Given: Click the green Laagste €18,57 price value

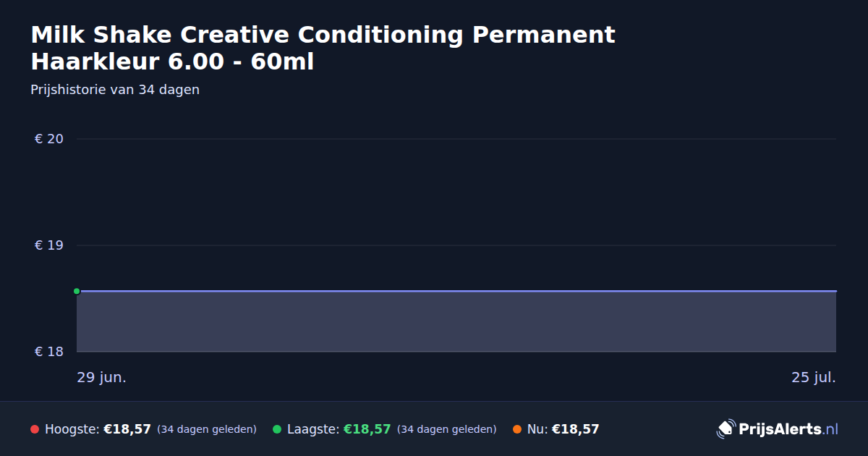Looking at the screenshot, I should point(367,429).
